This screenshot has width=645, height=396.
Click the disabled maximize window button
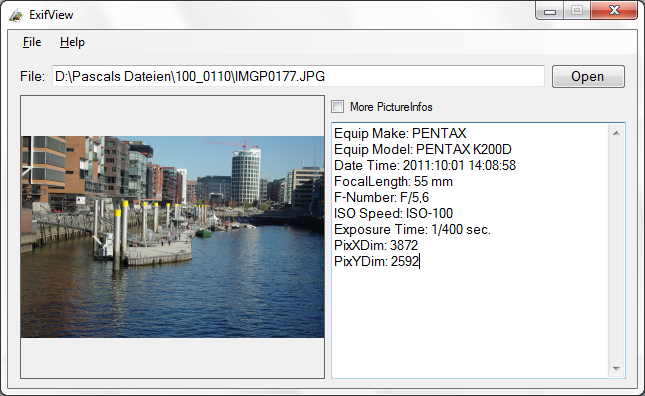(577, 11)
